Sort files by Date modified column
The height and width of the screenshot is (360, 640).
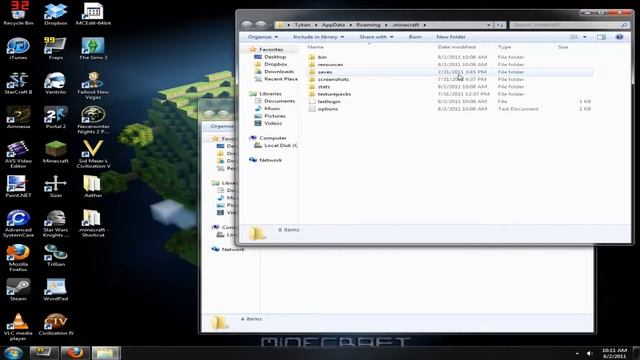pyautogui.click(x=456, y=47)
